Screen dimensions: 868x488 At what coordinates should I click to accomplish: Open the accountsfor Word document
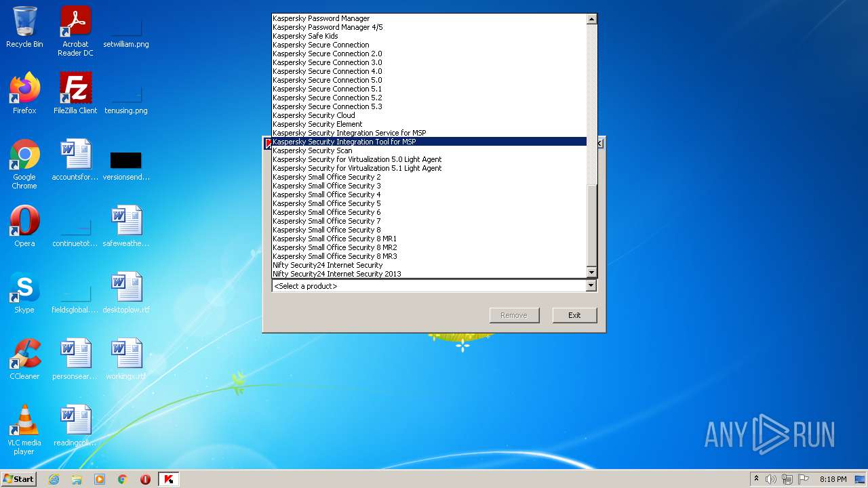pos(75,160)
